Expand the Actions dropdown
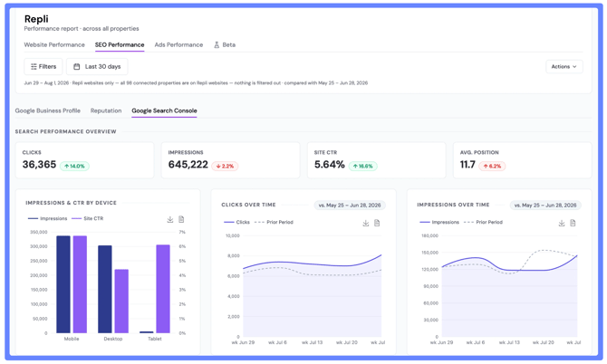Image resolution: width=607 pixels, height=364 pixels. [x=564, y=66]
